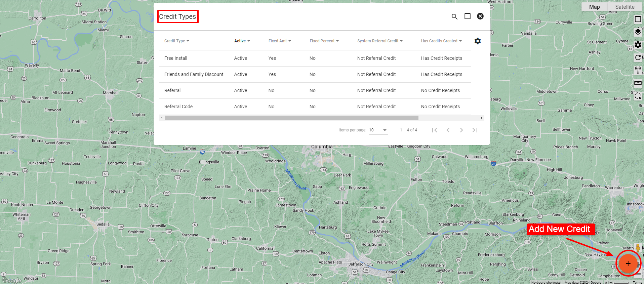The width and height of the screenshot is (644, 284).
Task: Click the antenna tower icon
Action: click(638, 70)
